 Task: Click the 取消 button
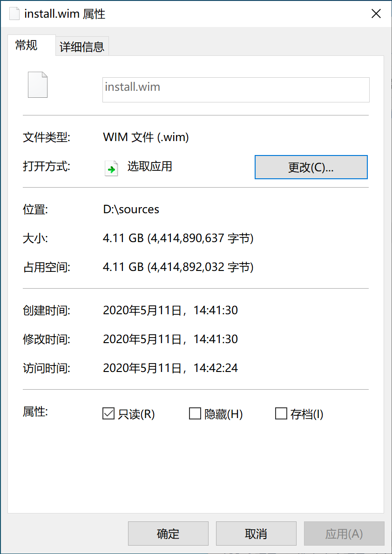(x=256, y=534)
